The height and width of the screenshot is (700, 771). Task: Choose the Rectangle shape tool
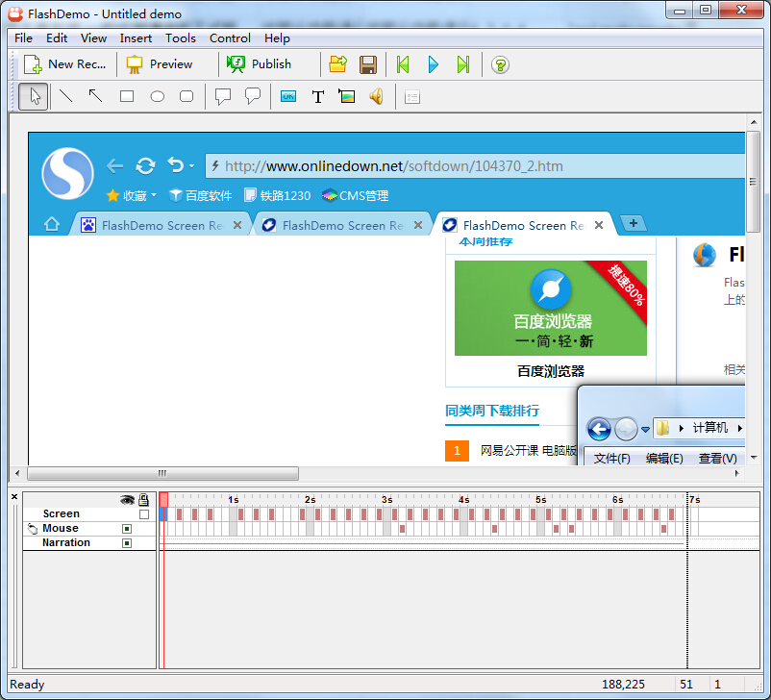[126, 96]
